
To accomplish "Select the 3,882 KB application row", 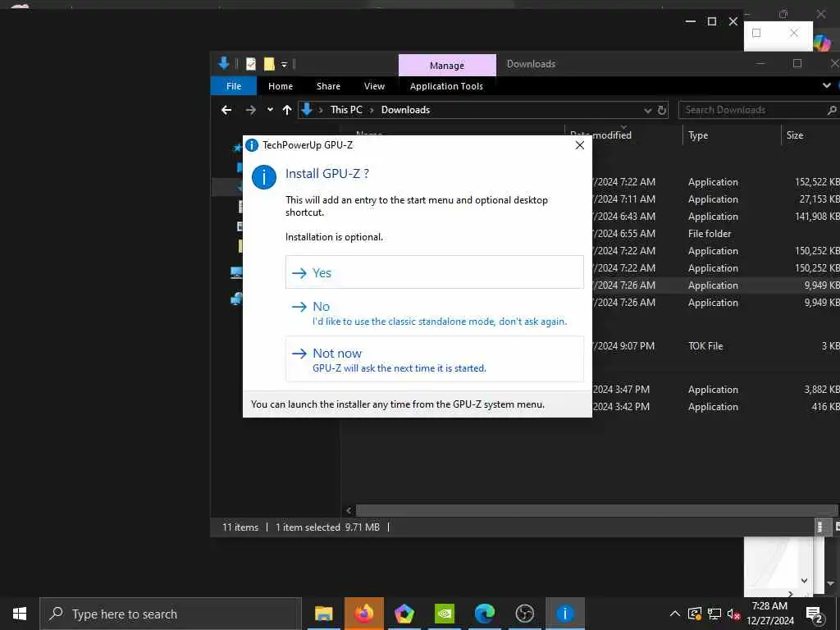I will [x=713, y=390].
